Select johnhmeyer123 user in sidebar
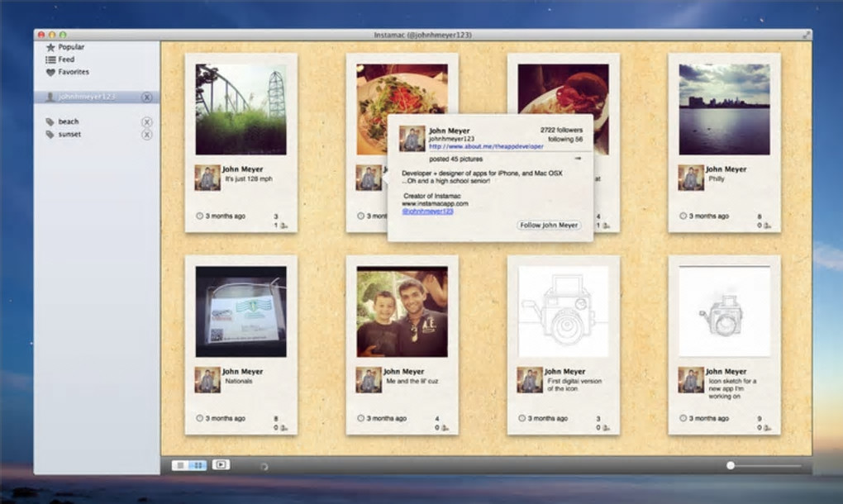 [96, 97]
